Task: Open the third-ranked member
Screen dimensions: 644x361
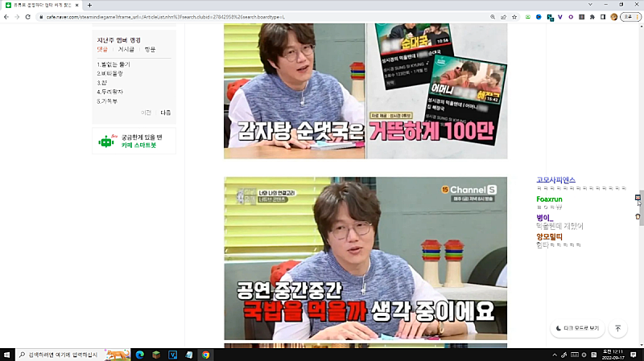Action: (102, 83)
